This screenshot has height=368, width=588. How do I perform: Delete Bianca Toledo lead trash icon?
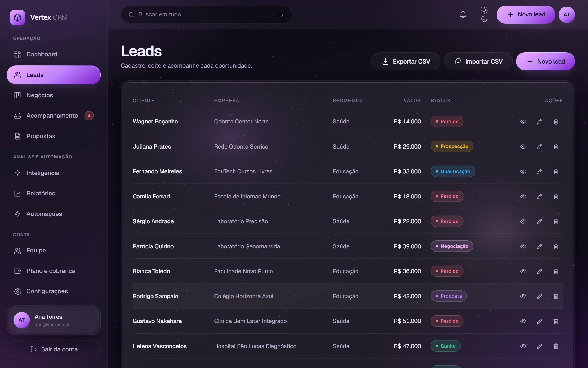[x=556, y=272]
